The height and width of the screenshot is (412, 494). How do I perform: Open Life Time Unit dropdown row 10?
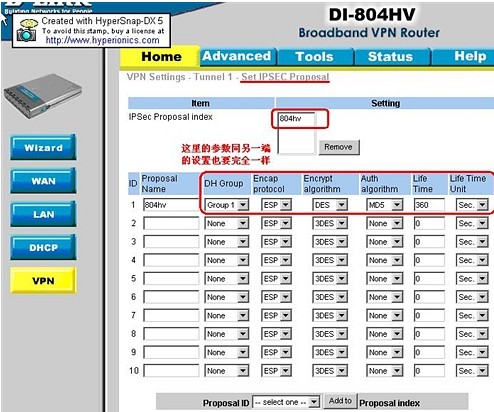472,370
